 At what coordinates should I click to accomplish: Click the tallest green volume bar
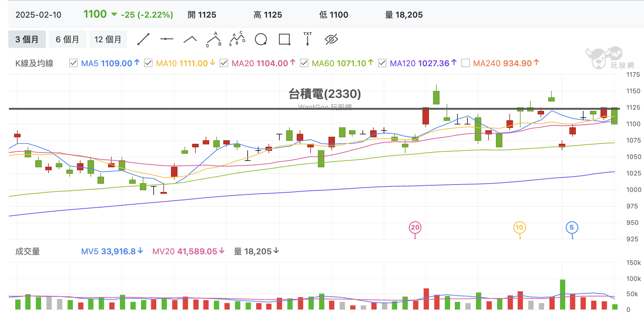click(x=563, y=295)
